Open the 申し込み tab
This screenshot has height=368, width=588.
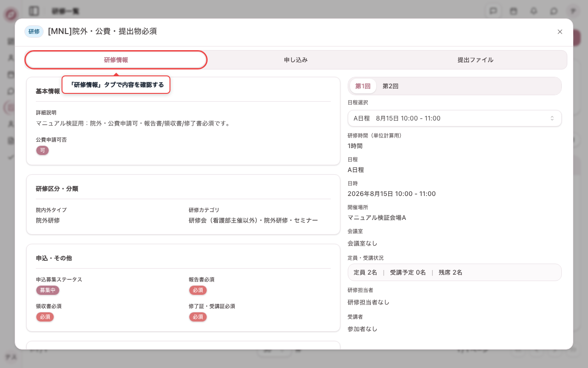[x=296, y=60]
